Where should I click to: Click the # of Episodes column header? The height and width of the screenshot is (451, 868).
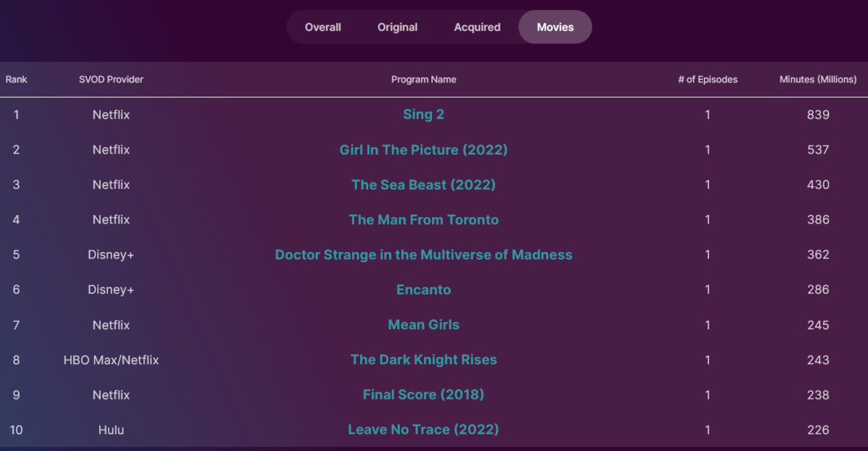pos(707,80)
